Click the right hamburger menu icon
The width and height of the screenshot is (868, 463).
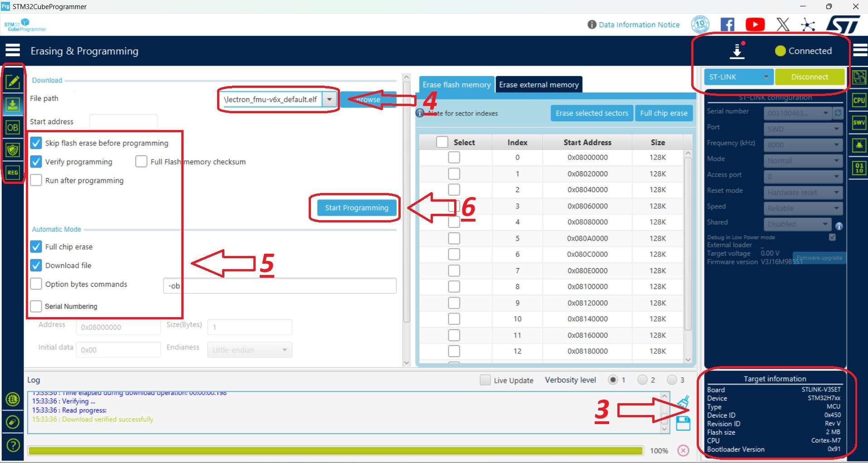860,50
